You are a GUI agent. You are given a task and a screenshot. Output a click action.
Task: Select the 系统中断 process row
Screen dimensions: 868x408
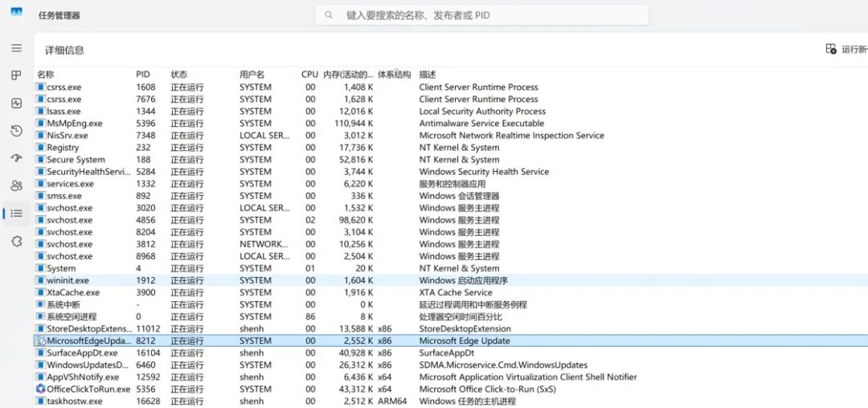click(x=451, y=304)
